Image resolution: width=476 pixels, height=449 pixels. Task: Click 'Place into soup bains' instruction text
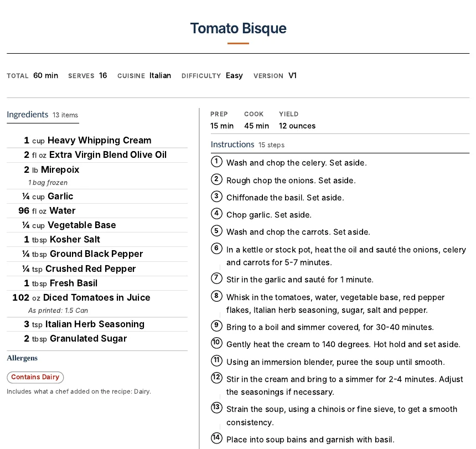(x=311, y=440)
